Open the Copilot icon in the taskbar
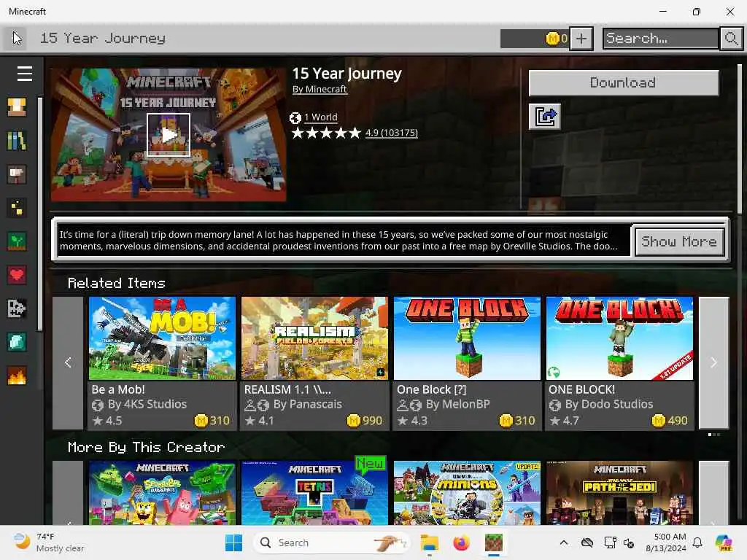The image size is (747, 560). click(x=724, y=542)
